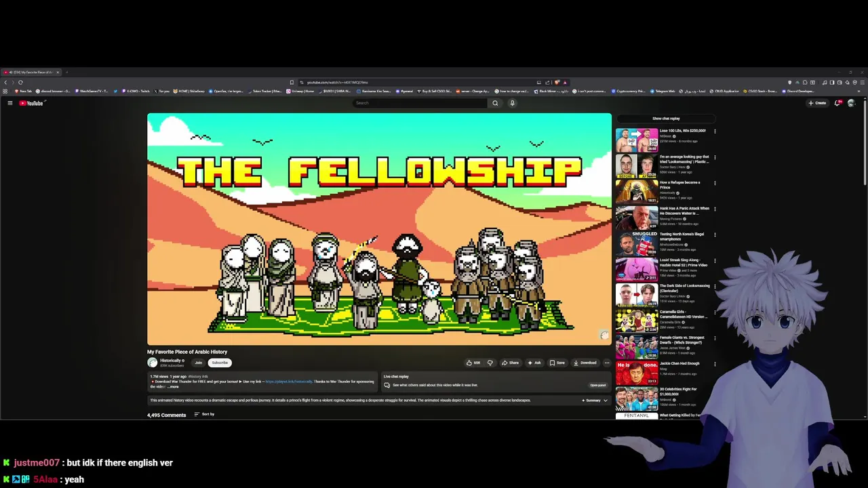Open a new browser tab with plus

67,72
